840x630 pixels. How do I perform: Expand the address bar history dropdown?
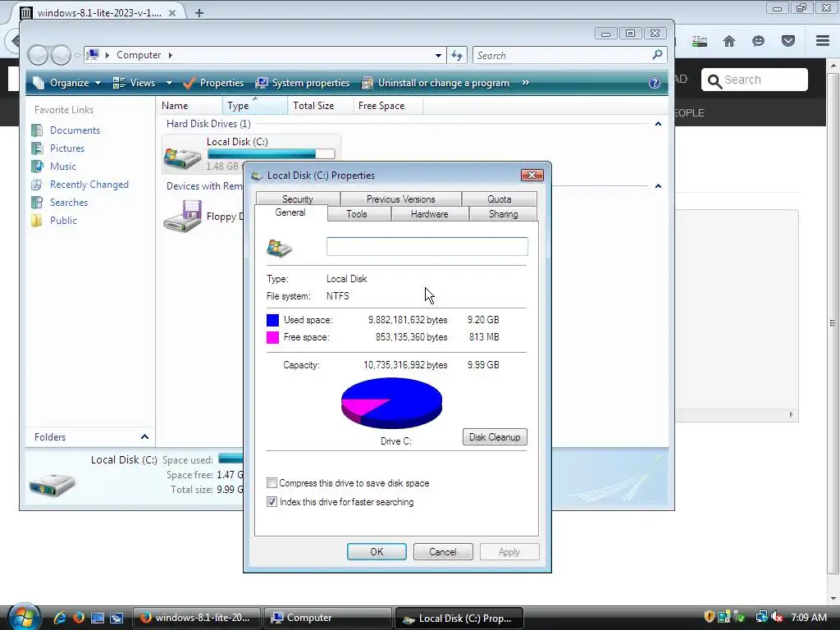(x=438, y=55)
